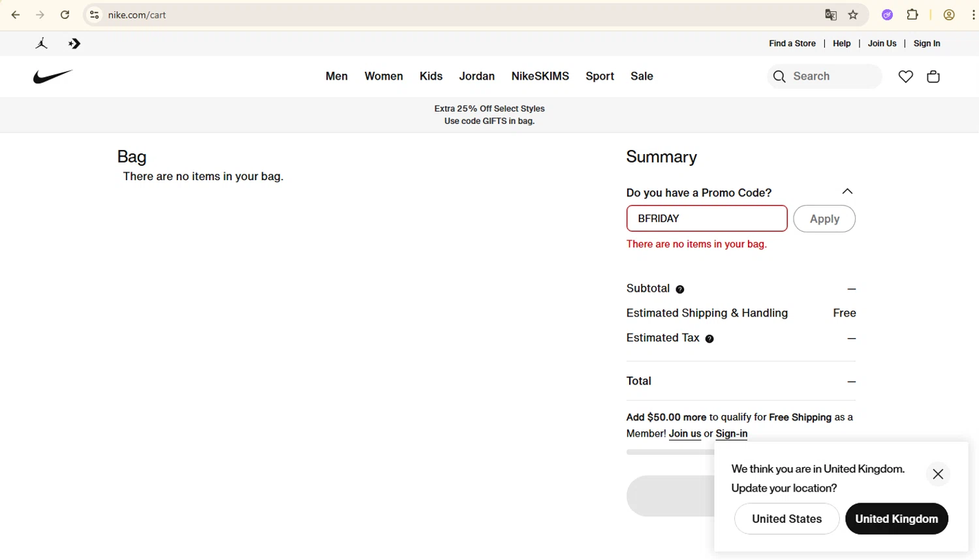
Task: Open the browser extensions puzzle icon
Action: (x=912, y=14)
